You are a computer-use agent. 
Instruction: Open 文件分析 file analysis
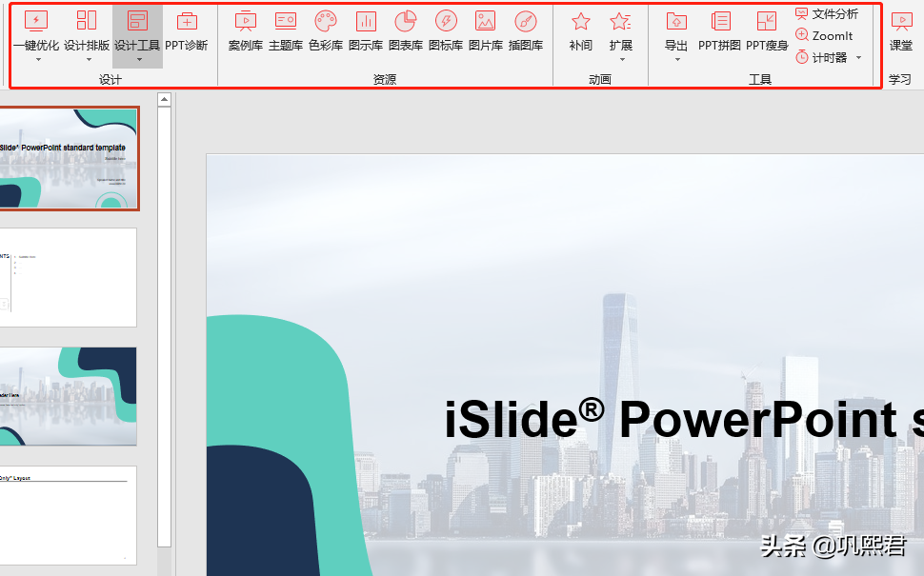827,13
